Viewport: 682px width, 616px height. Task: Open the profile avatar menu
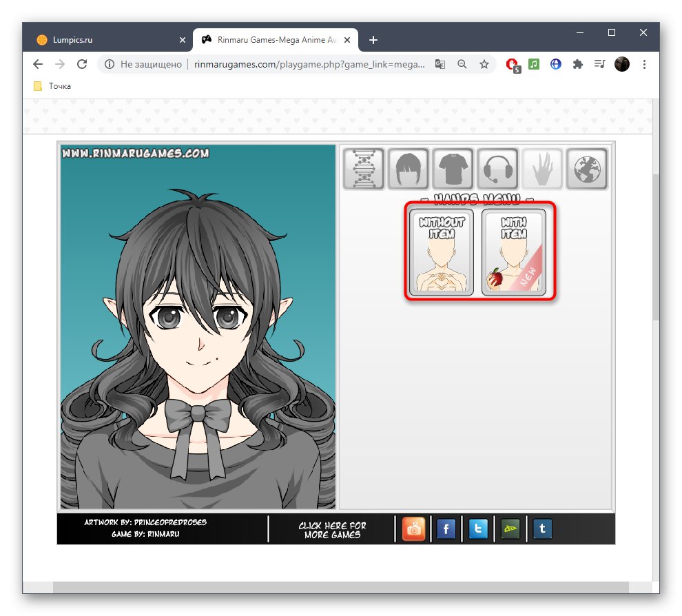click(622, 64)
